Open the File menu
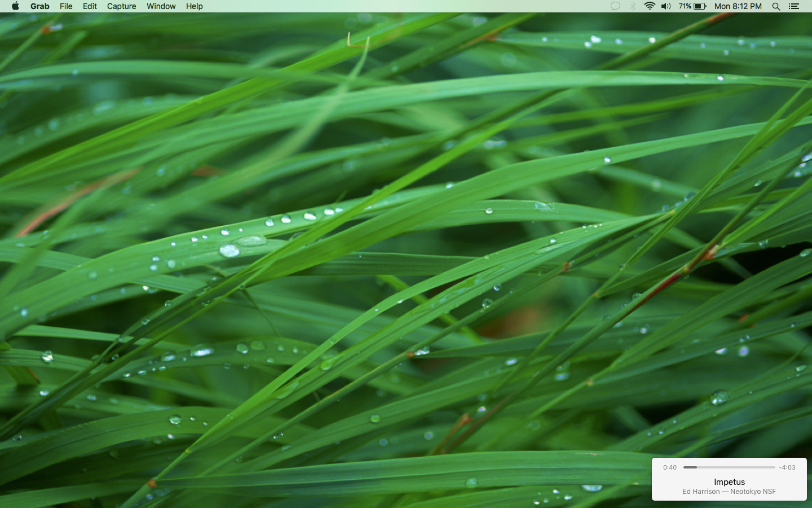Image resolution: width=812 pixels, height=508 pixels. point(66,6)
